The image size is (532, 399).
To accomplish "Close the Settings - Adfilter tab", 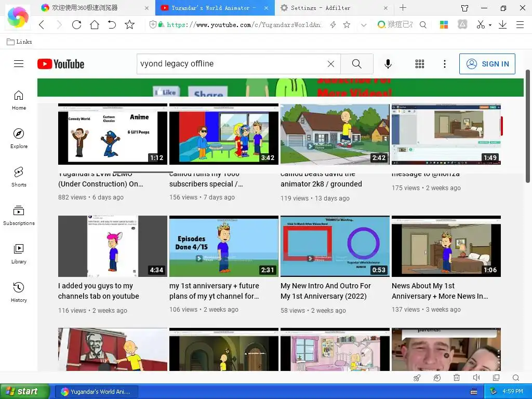I will (385, 8).
